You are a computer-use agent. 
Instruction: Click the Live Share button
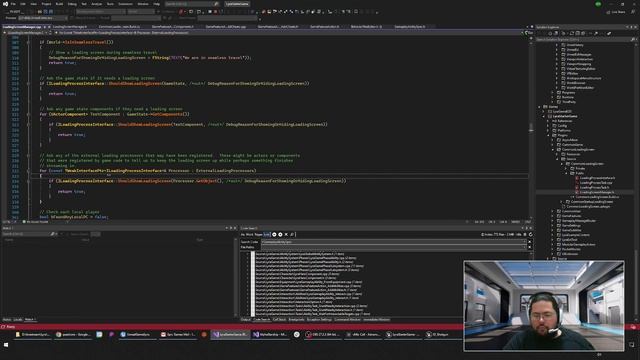[x=616, y=12]
